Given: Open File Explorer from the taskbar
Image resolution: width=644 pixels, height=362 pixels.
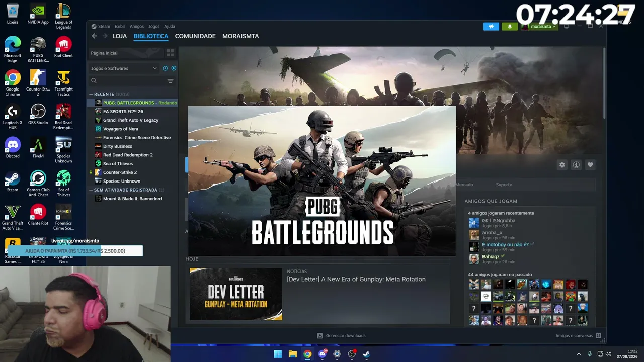Looking at the screenshot, I should [x=292, y=354].
